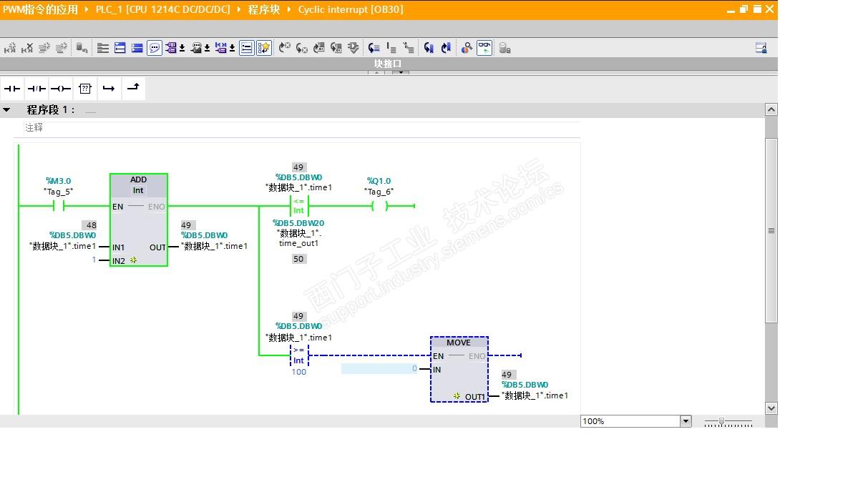Click the MOVE box OUT1 yellow star
The image size is (868, 487).
[x=457, y=395]
